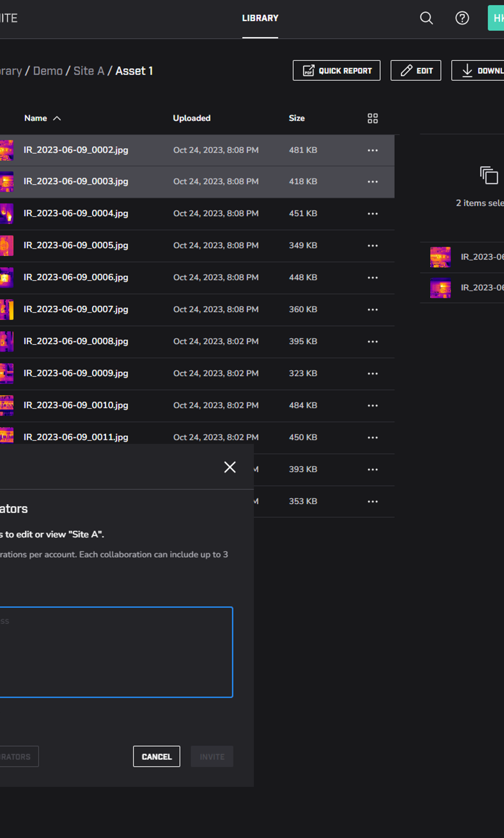The width and height of the screenshot is (504, 838).
Task: Click the Edit button
Action: [415, 71]
